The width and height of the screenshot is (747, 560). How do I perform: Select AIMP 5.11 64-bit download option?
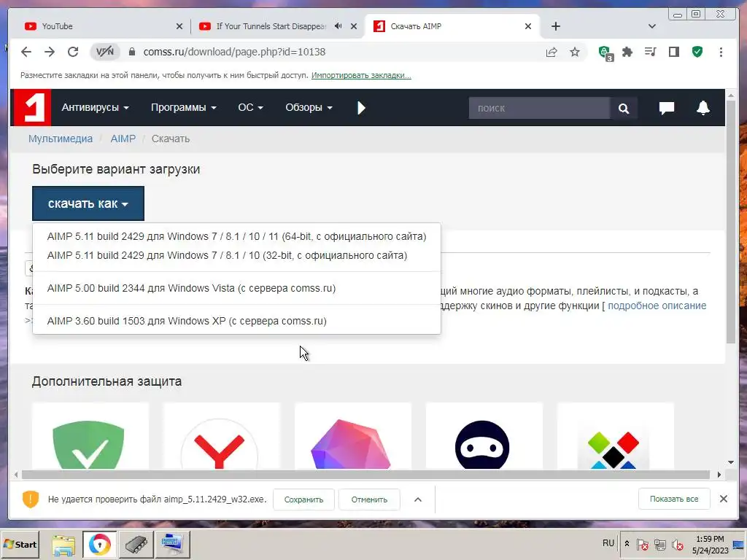pos(237,236)
